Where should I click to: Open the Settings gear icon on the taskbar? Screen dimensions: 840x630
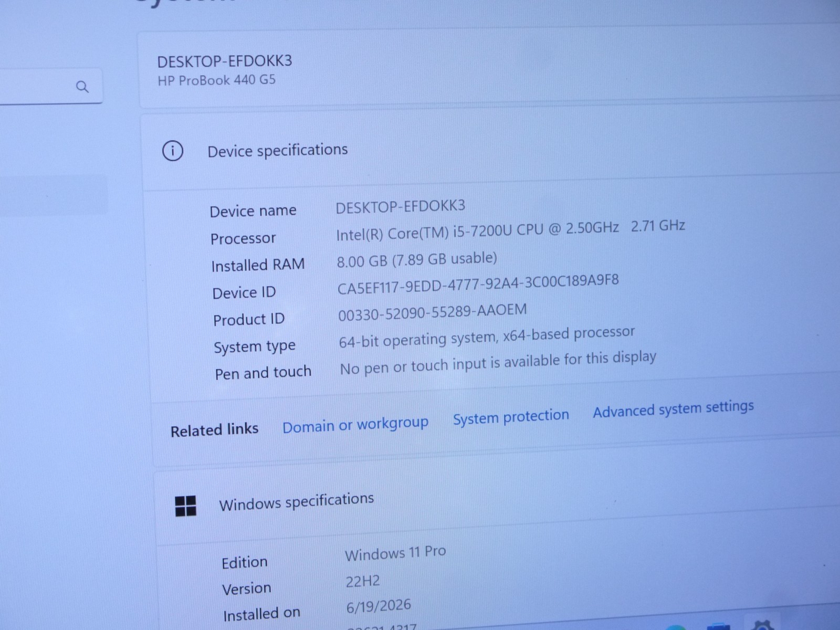762,625
